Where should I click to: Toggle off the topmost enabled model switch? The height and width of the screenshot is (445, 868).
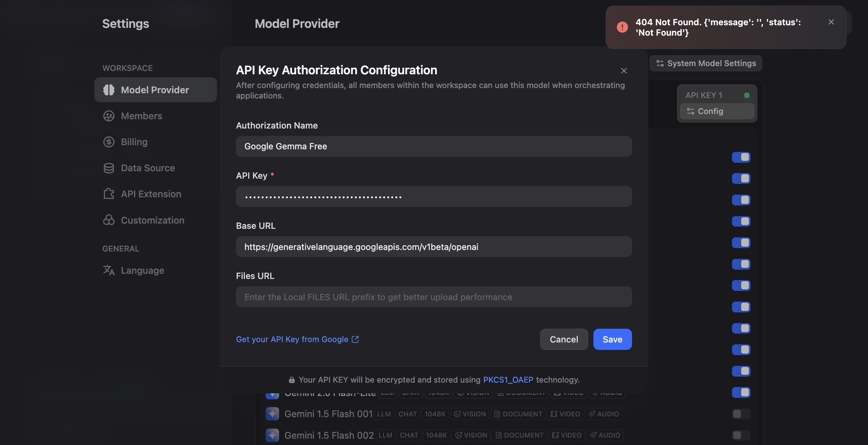(741, 157)
